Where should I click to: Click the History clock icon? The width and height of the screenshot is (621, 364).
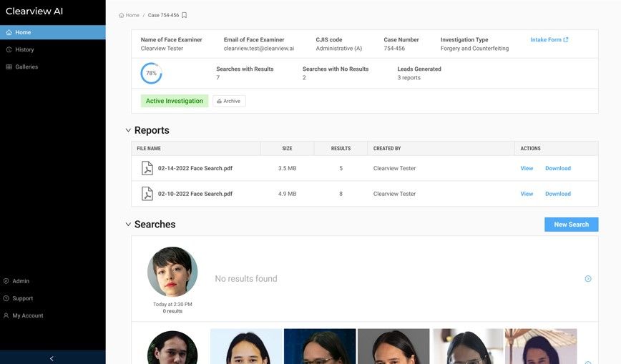[9, 49]
